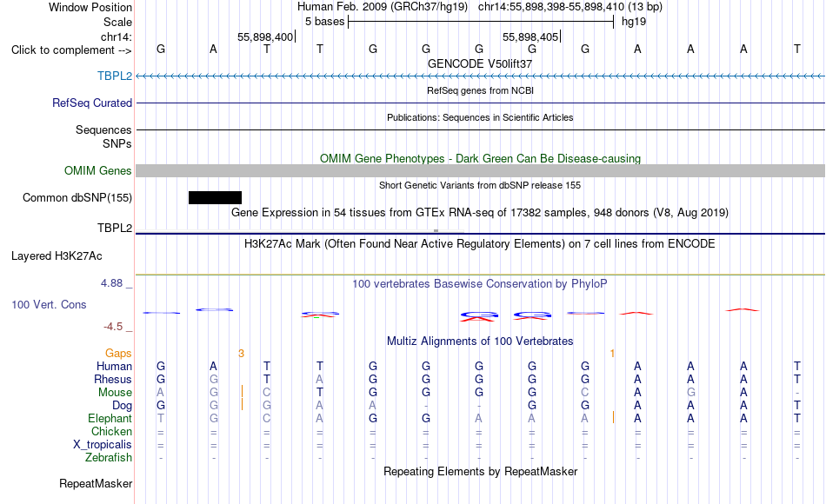Viewport: 826px width, 504px height.
Task: Click the black TBPL2 GTEx label
Action: [115, 228]
